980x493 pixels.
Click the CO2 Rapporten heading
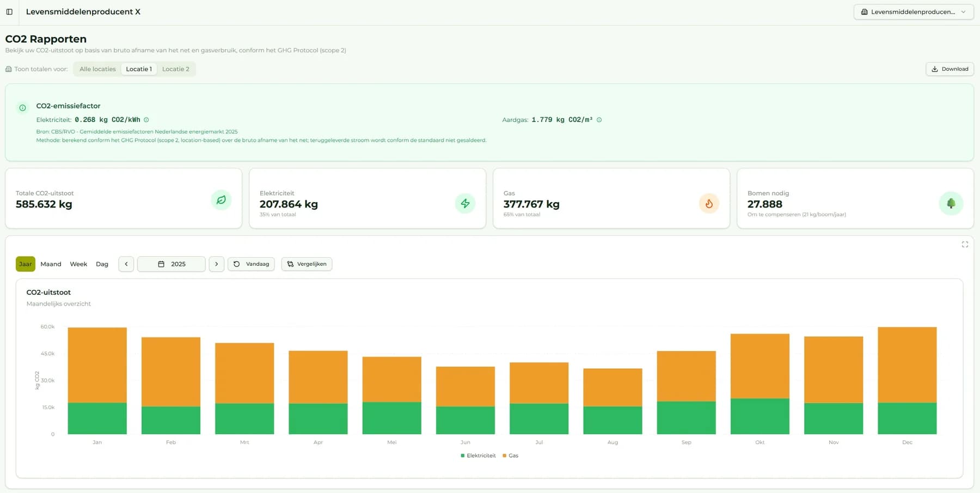point(46,39)
